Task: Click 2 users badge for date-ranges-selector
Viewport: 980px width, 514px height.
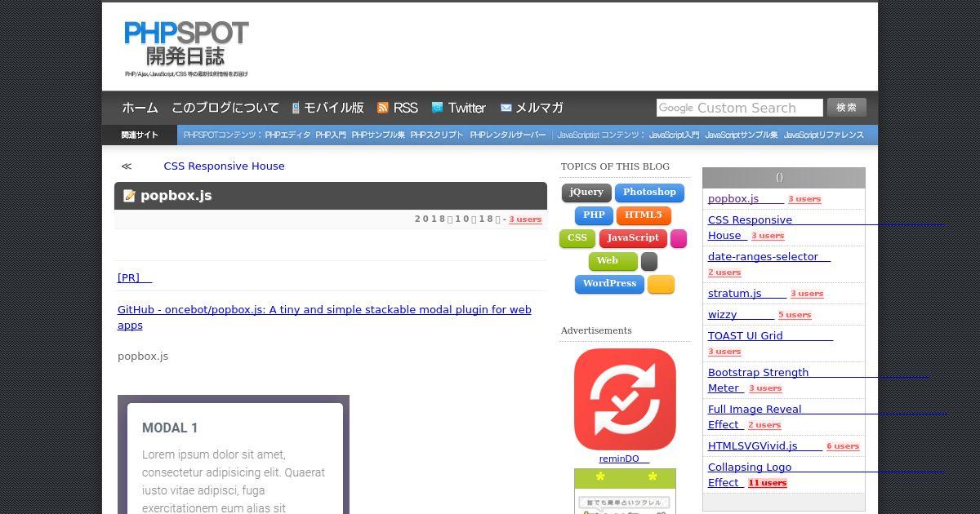Action: click(x=724, y=273)
